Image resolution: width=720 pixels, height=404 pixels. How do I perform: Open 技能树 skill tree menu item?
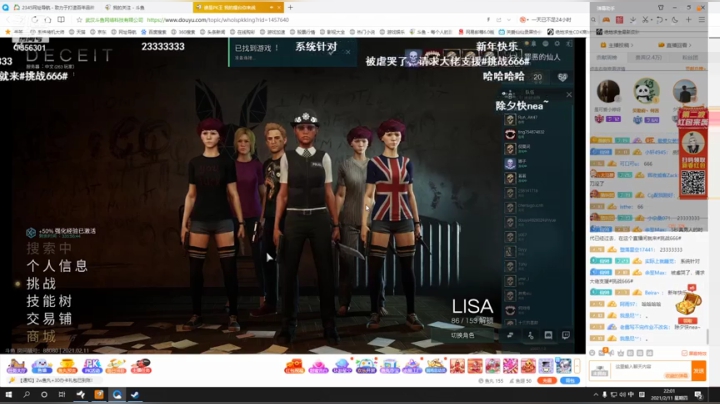coord(49,301)
